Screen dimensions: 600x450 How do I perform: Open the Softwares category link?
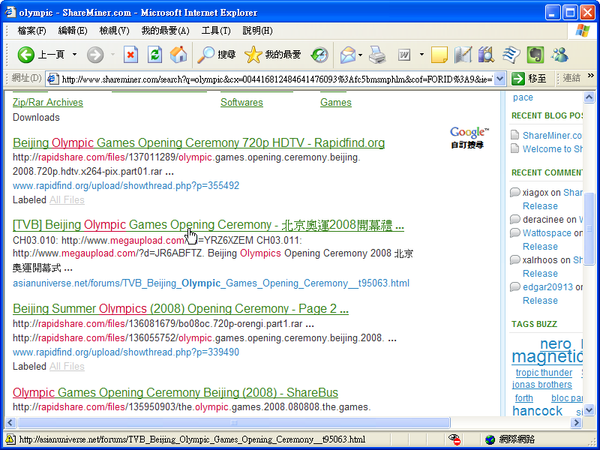(x=241, y=102)
